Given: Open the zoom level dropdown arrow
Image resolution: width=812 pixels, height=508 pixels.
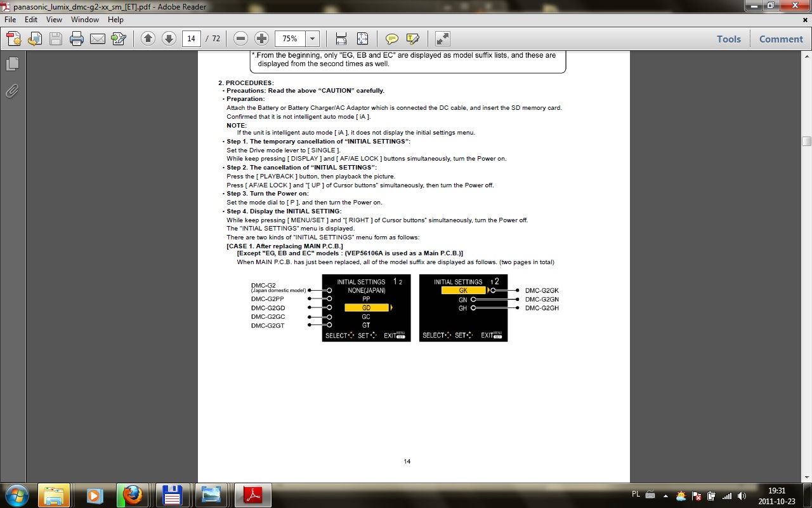Looking at the screenshot, I should [312, 39].
